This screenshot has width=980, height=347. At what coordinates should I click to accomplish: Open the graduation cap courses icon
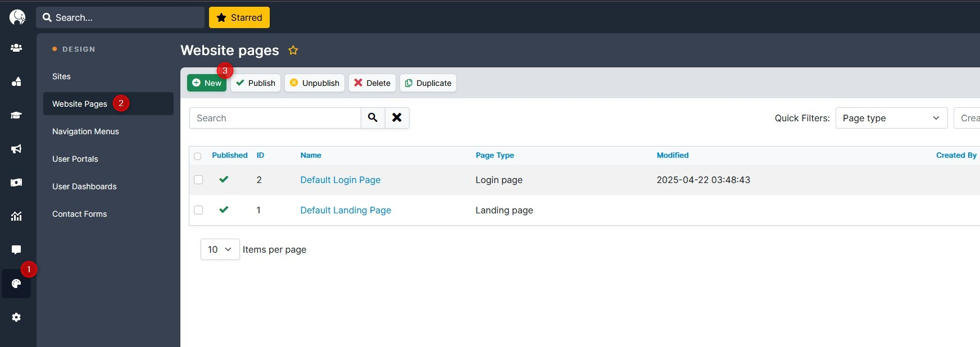pos(16,115)
